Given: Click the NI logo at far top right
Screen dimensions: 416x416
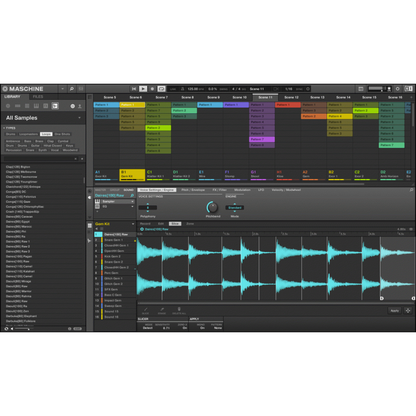Looking at the screenshot, I should coord(408,89).
